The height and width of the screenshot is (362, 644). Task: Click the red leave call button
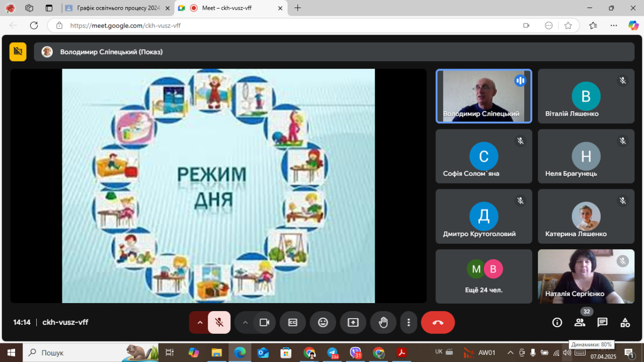coord(438,323)
